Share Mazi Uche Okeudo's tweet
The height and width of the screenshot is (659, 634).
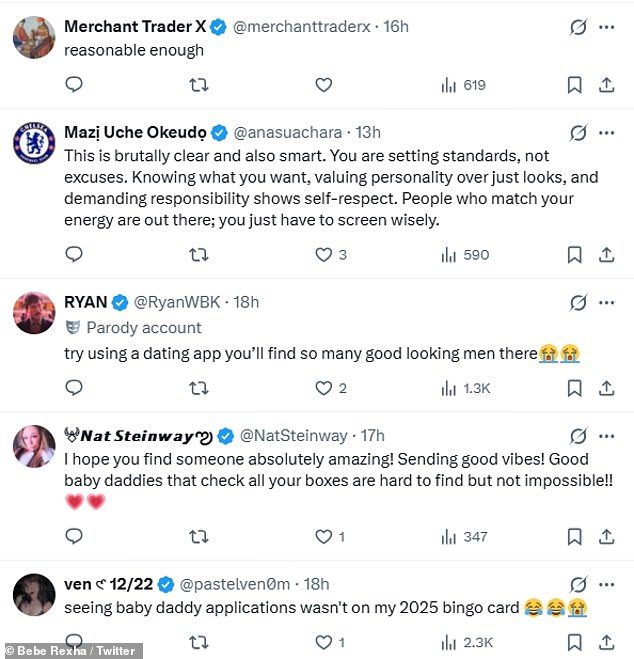point(606,255)
